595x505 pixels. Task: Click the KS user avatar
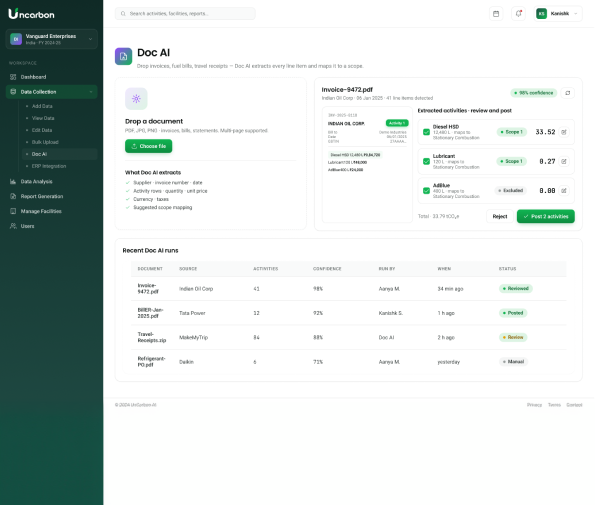tap(541, 14)
